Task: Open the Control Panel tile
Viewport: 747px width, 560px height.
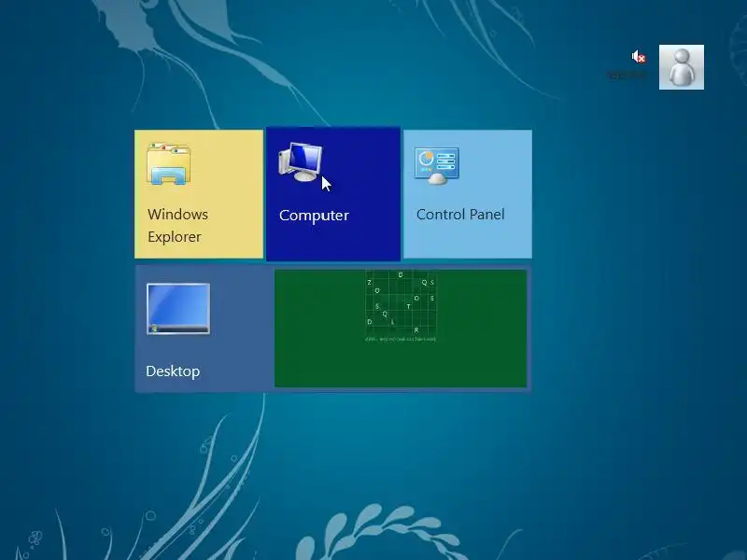Action: coord(468,194)
